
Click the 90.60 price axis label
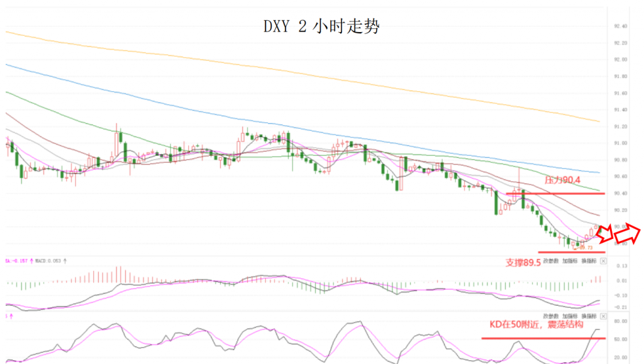click(621, 177)
